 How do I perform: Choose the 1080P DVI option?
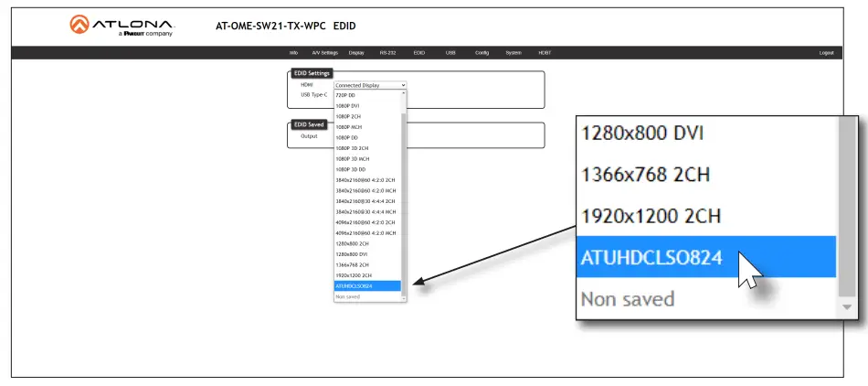pyautogui.click(x=367, y=106)
